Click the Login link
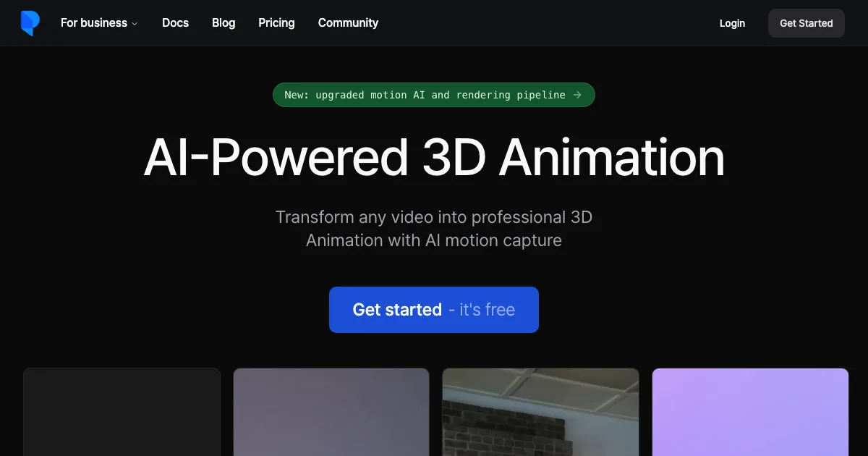This screenshot has width=868, height=456. click(x=732, y=23)
